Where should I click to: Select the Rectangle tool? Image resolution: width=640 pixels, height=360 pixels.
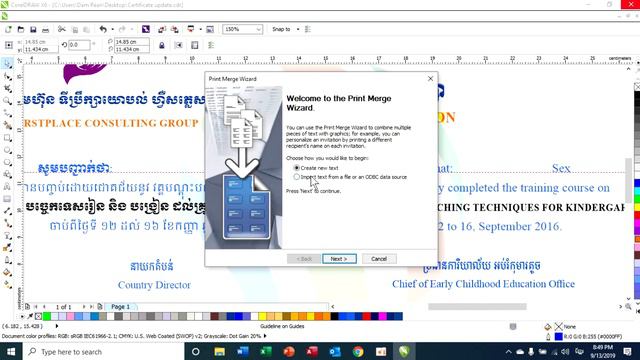[x=7, y=138]
